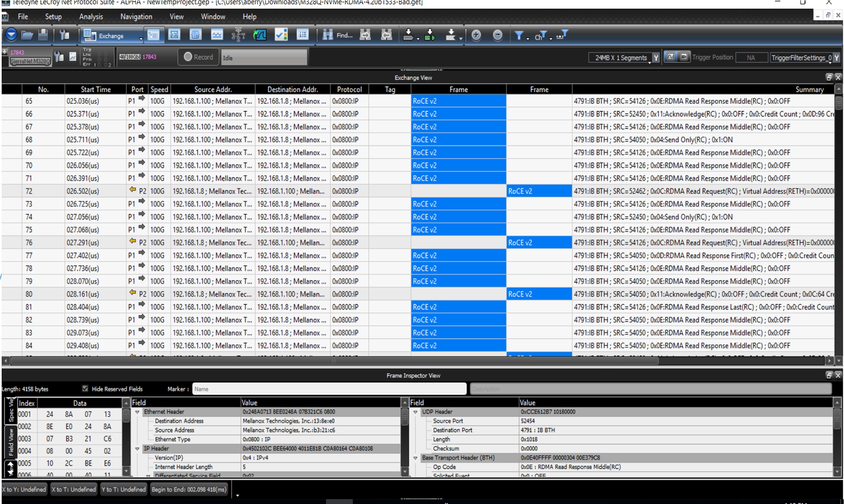Open the topology tree view icon

238,35
